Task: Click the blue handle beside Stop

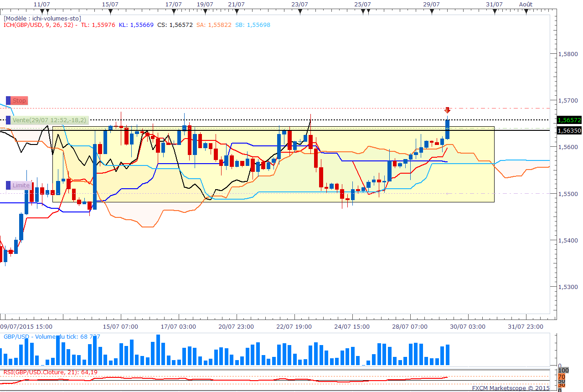Action: click(x=8, y=100)
